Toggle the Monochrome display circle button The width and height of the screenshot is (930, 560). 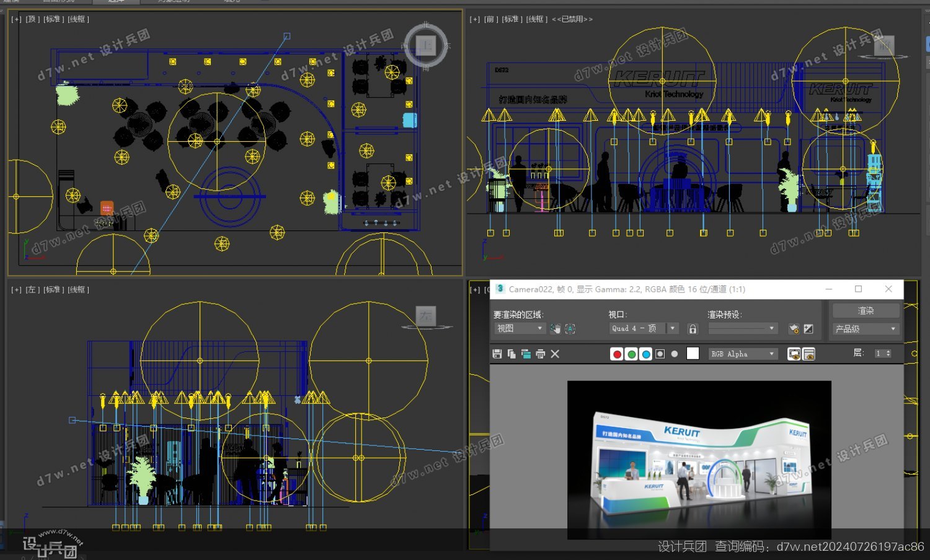(675, 354)
